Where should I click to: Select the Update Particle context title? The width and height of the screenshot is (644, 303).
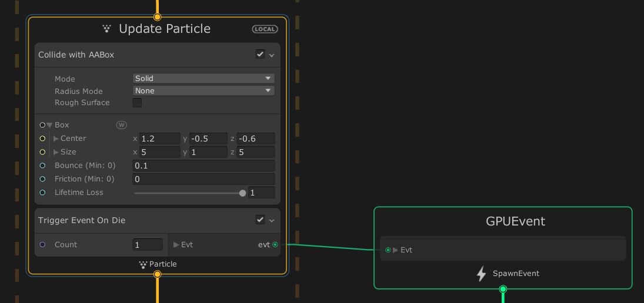tap(164, 29)
